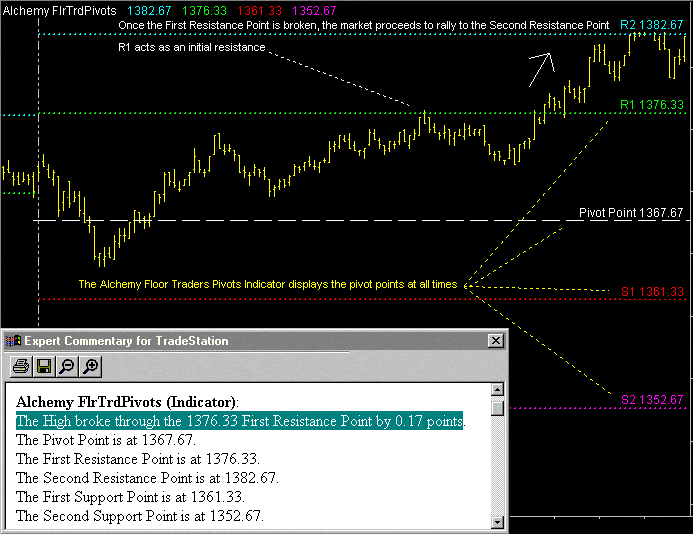The width and height of the screenshot is (693, 534).
Task: Click the commentary scrollbar thumb
Action: click(497, 407)
